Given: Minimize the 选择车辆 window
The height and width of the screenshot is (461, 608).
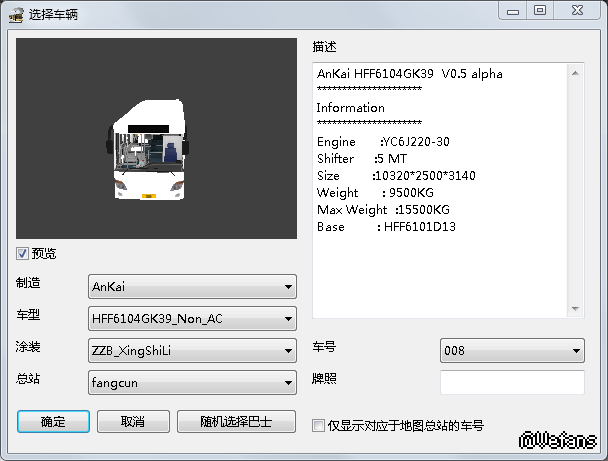Looking at the screenshot, I should click(513, 11).
